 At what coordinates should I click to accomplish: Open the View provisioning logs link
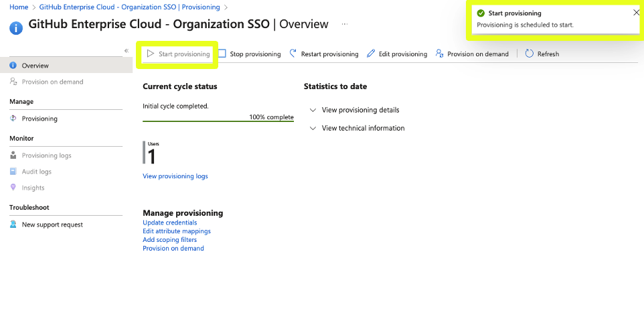pyautogui.click(x=175, y=176)
